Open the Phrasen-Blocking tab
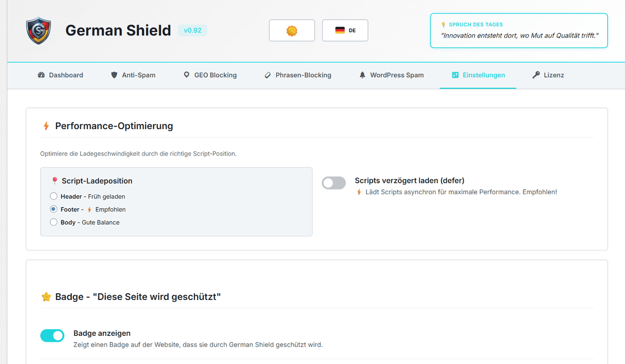 [298, 75]
